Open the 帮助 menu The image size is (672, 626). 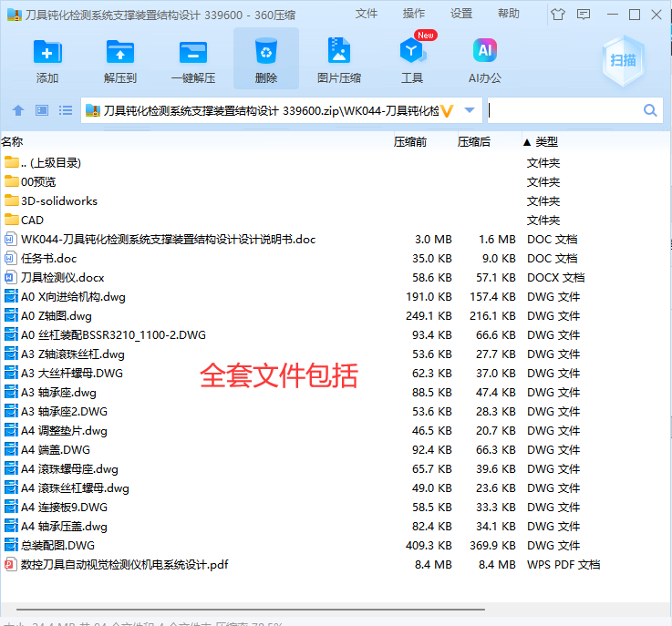[x=509, y=14]
